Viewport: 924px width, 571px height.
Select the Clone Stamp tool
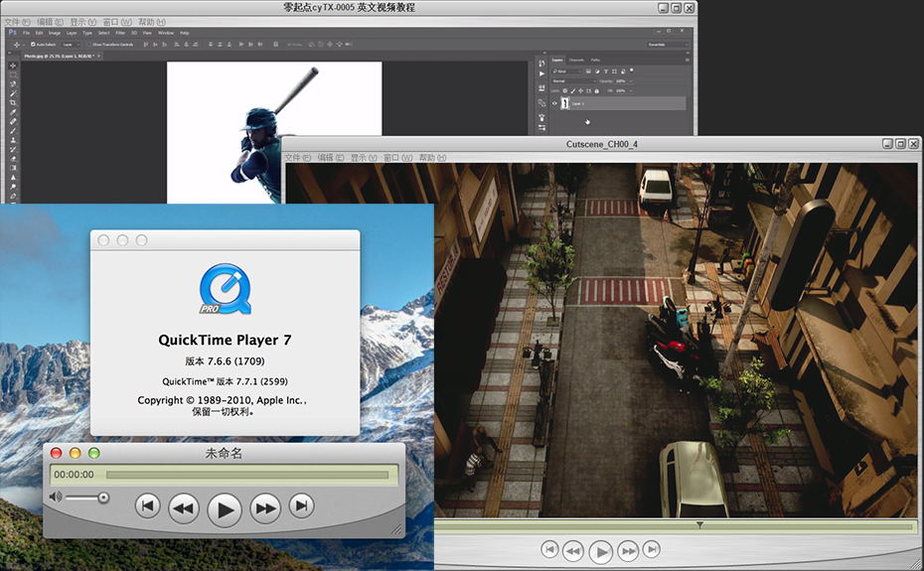13,140
